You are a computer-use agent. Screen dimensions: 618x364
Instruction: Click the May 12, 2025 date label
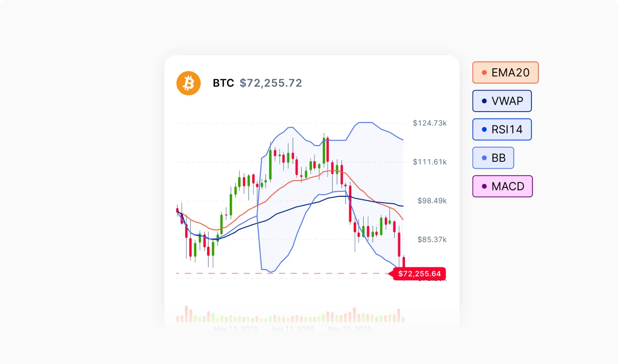236,329
